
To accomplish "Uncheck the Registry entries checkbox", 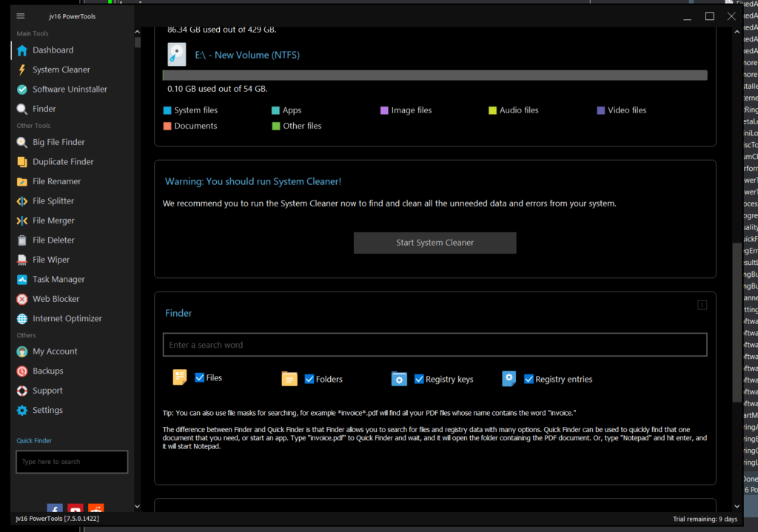I will coord(529,380).
